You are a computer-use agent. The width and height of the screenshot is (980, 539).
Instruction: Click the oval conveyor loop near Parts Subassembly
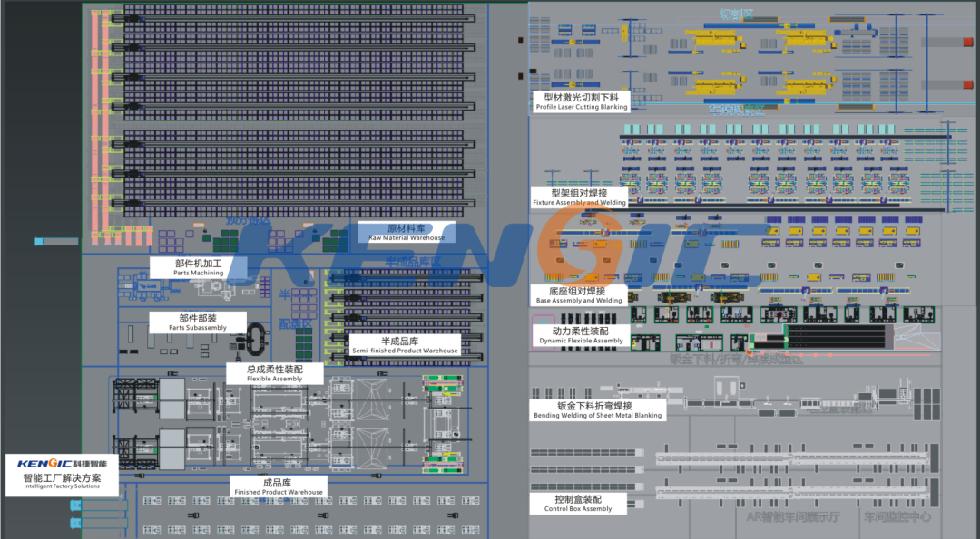tap(255, 335)
